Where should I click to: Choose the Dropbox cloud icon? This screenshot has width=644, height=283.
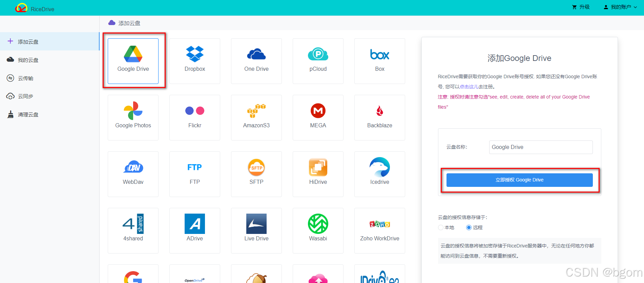point(195,54)
